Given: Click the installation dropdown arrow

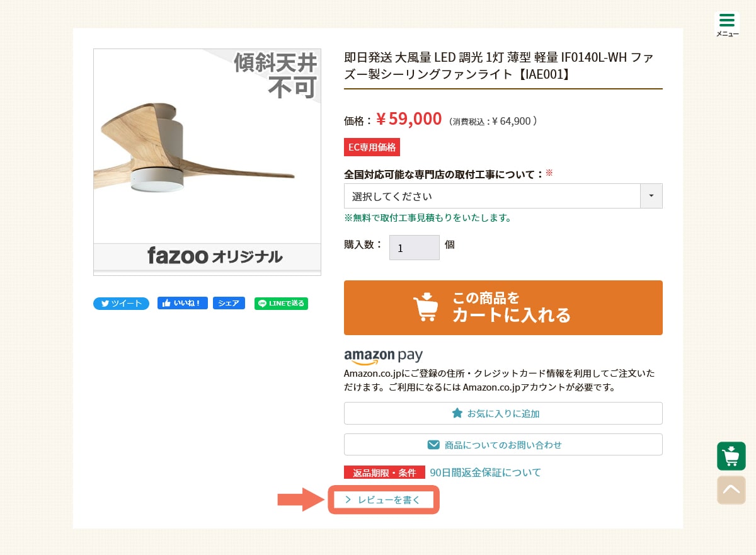Looking at the screenshot, I should [651, 196].
